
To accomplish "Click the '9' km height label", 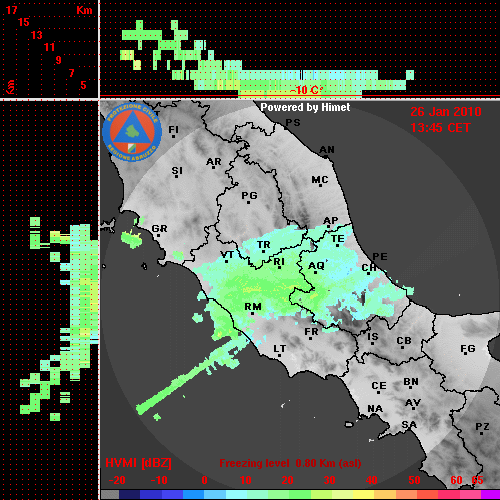I will click(x=59, y=60).
